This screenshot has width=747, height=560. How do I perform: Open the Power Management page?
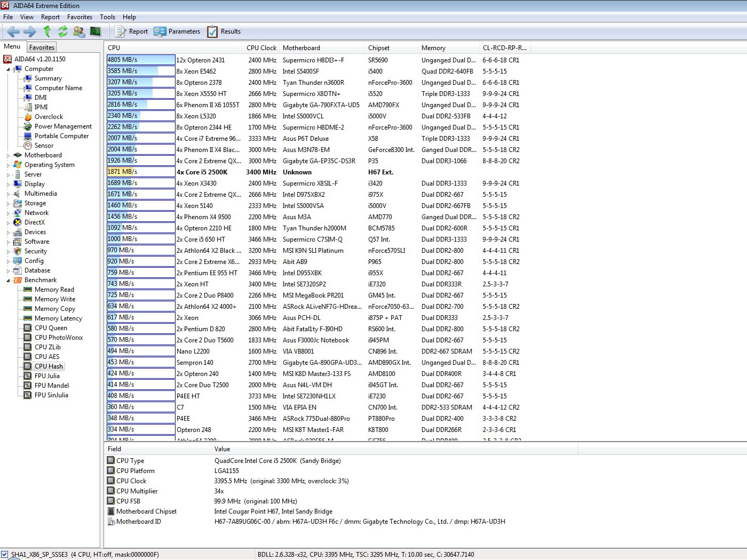pos(63,126)
